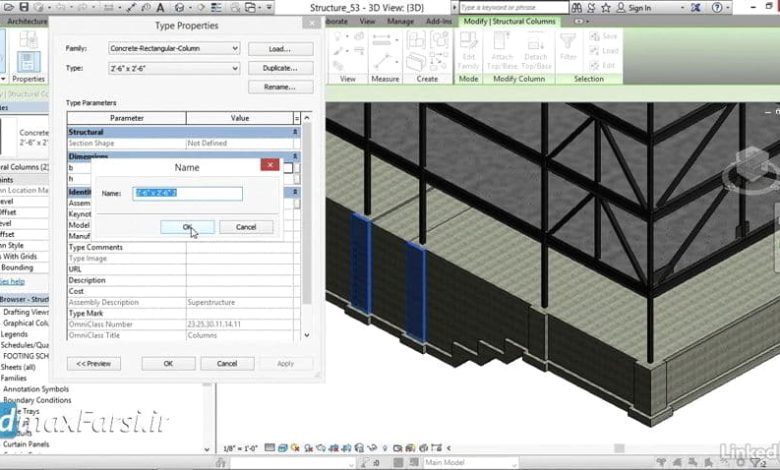
Task: Click the Duplicate... button
Action: (x=281, y=68)
